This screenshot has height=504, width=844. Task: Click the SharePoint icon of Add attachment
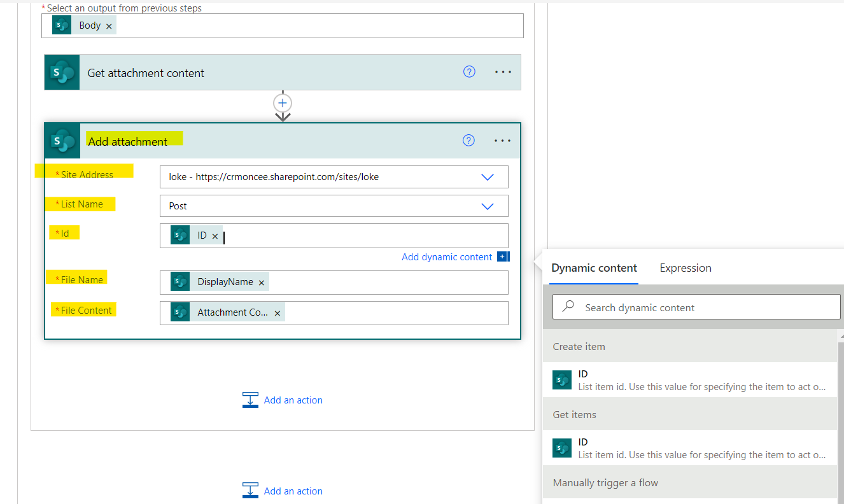[62, 141]
